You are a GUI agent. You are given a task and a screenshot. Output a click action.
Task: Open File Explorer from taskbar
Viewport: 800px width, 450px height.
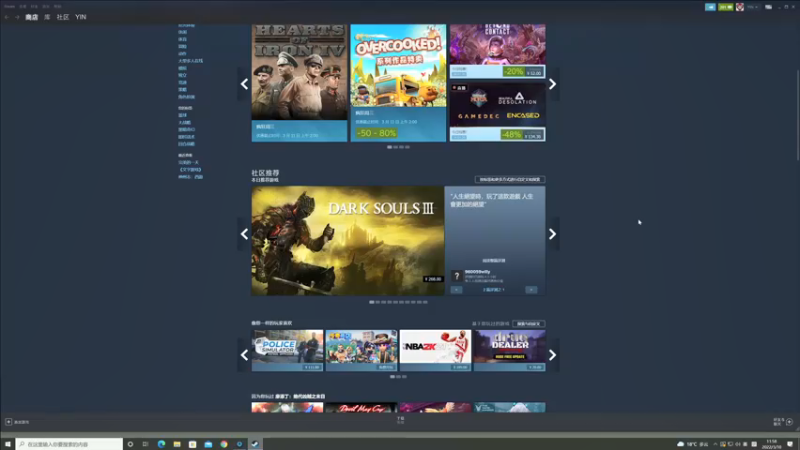177,444
